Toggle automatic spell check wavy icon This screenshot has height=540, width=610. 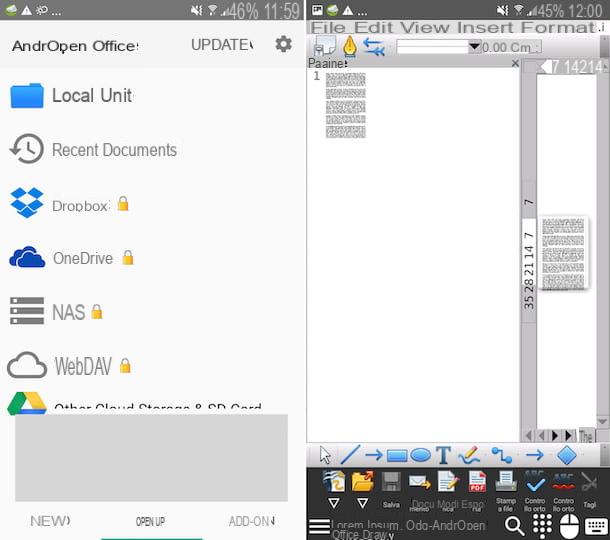pos(563,482)
